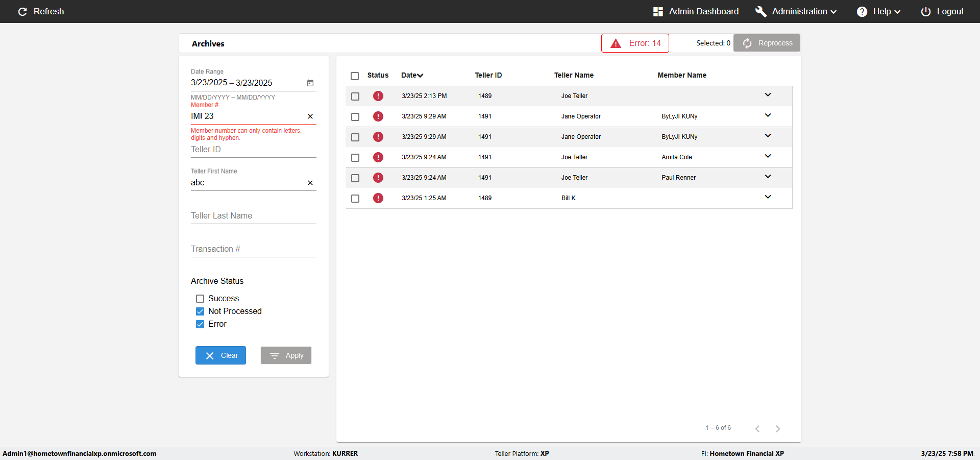
Task: Uncheck the Not Processed status filter
Action: coord(200,311)
